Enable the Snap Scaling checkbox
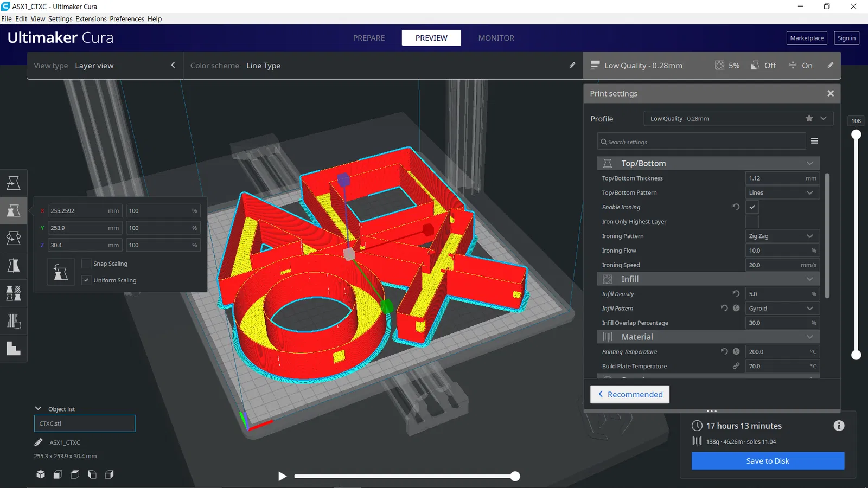The width and height of the screenshot is (868, 488). [x=86, y=264]
